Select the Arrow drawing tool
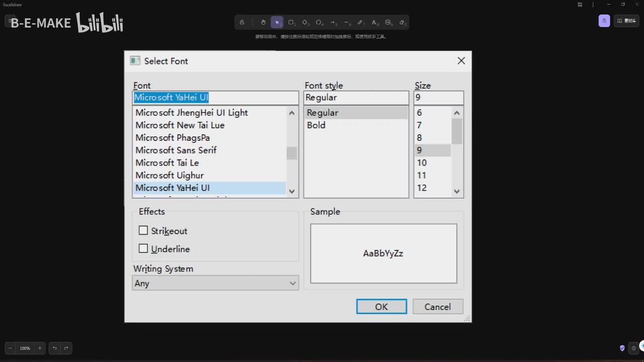This screenshot has width=644, height=362. click(333, 22)
